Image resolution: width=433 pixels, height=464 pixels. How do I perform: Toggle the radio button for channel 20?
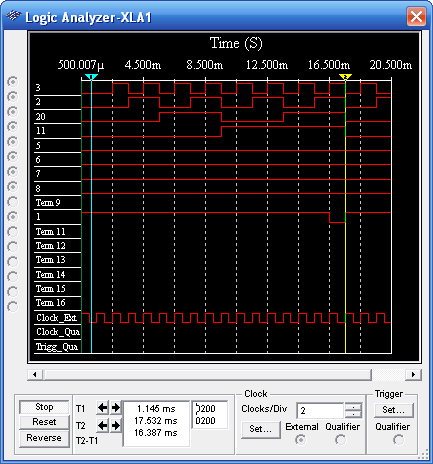(13, 112)
